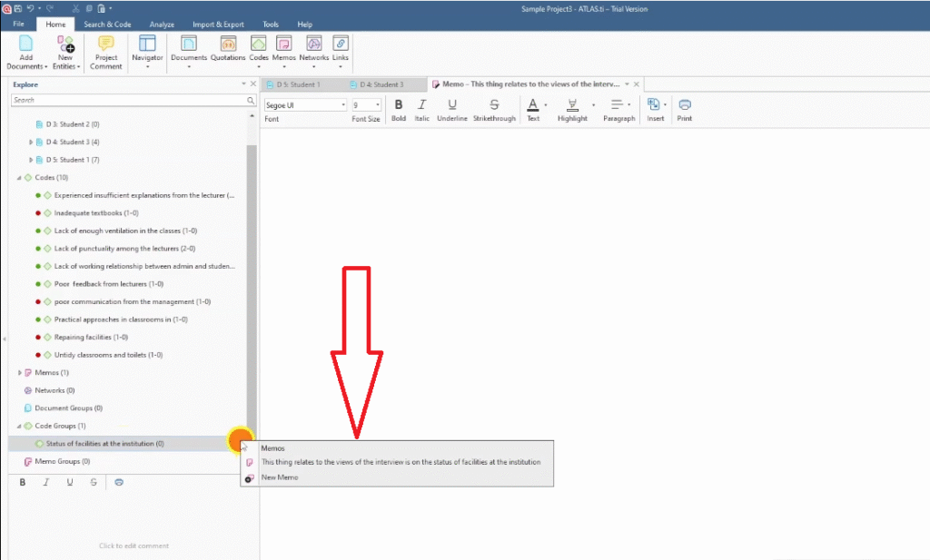Open the Quotations manager

coord(228,45)
